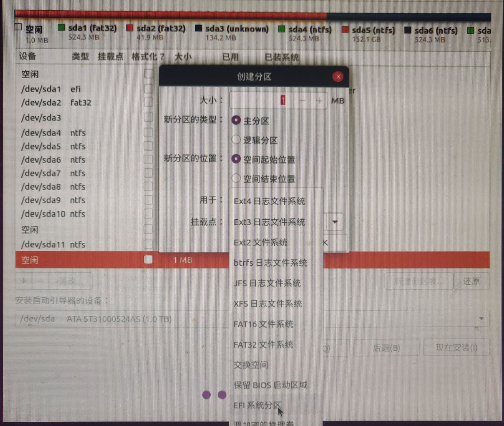
Task: Click the 现在安装(I) install button
Action: (456, 348)
